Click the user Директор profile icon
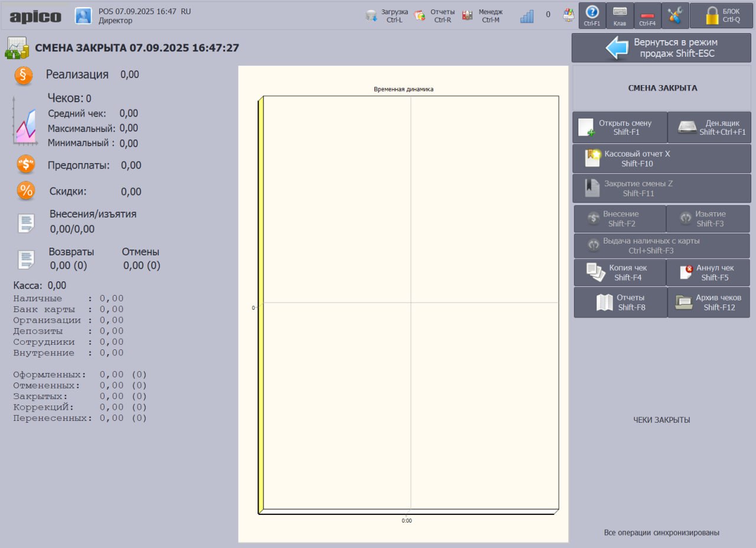The image size is (756, 548). click(x=83, y=15)
